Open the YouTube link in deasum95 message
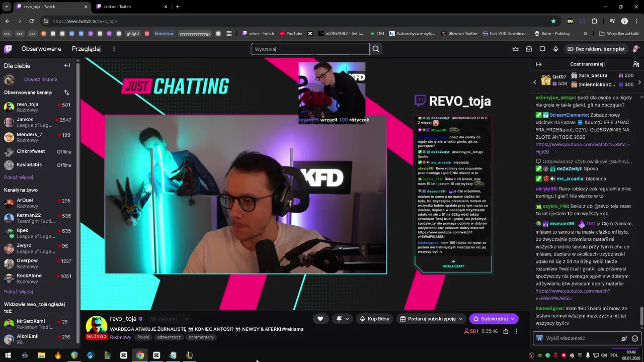Viewport: 644px width, 362px height. coord(573,295)
